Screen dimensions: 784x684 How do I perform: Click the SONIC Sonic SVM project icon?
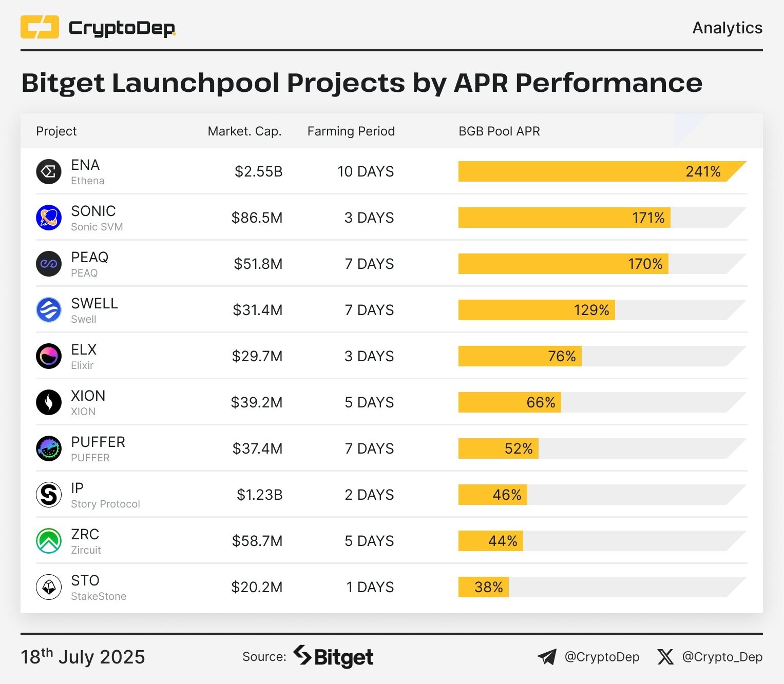pyautogui.click(x=49, y=218)
